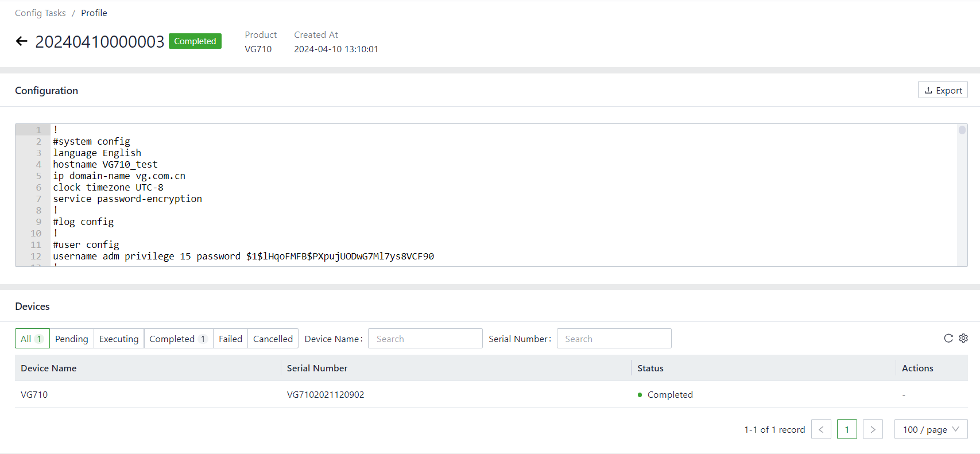Go to previous page arrow

[x=821, y=429]
